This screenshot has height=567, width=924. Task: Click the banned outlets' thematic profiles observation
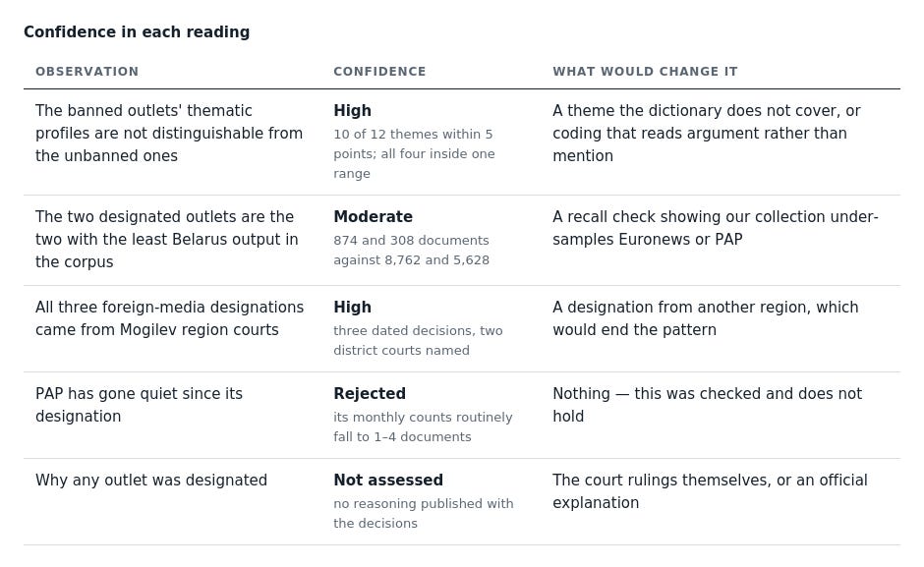click(169, 134)
